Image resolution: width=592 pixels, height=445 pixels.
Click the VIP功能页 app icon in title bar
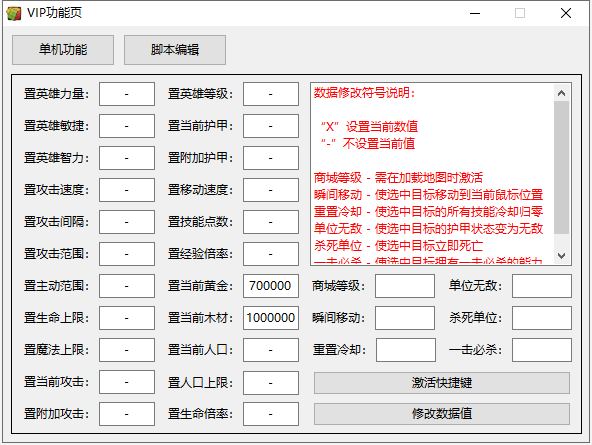tap(14, 13)
